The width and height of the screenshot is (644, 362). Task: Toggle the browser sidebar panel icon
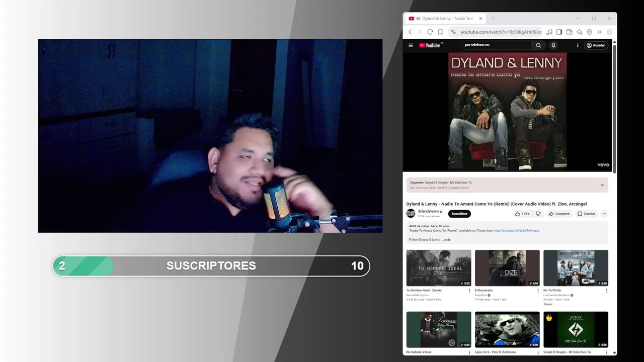[x=559, y=32]
